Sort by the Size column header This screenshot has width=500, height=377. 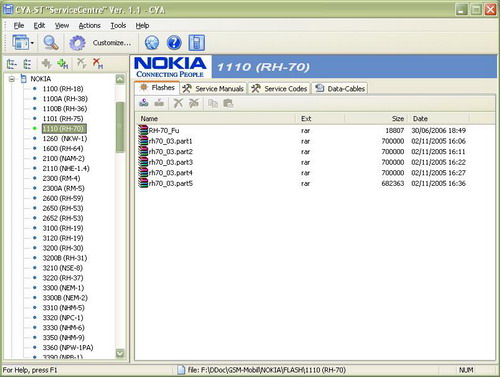(376, 119)
